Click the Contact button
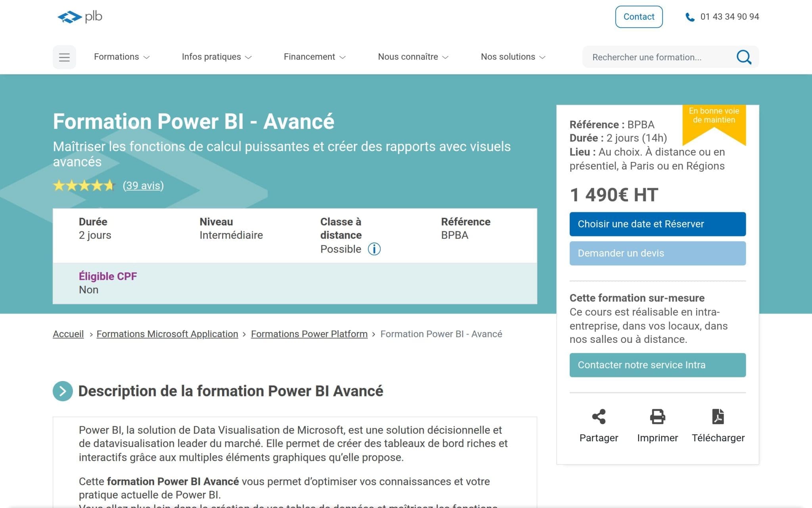 pyautogui.click(x=639, y=17)
